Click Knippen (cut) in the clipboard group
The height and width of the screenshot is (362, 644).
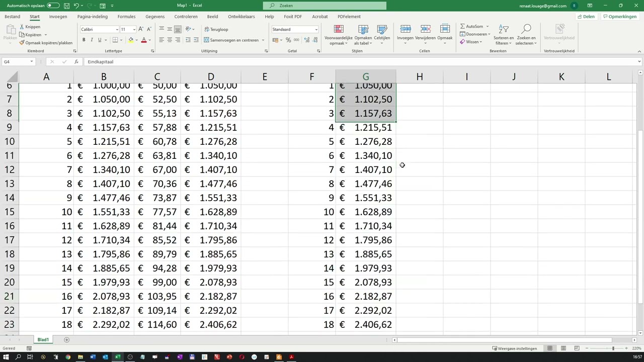coord(30,27)
